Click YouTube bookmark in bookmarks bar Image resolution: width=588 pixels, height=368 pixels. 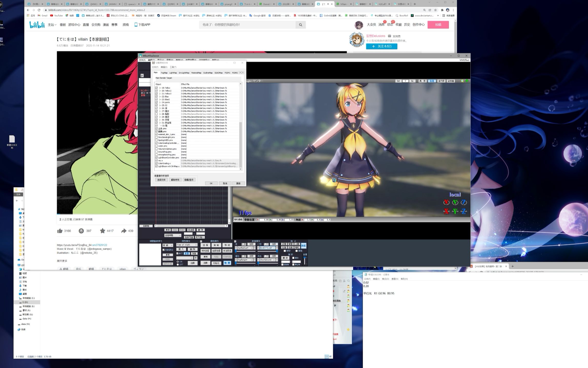56,16
